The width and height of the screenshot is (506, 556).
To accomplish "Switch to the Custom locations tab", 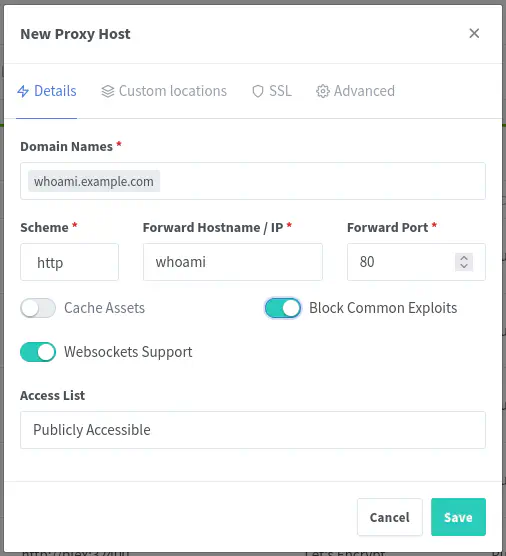I will (164, 91).
